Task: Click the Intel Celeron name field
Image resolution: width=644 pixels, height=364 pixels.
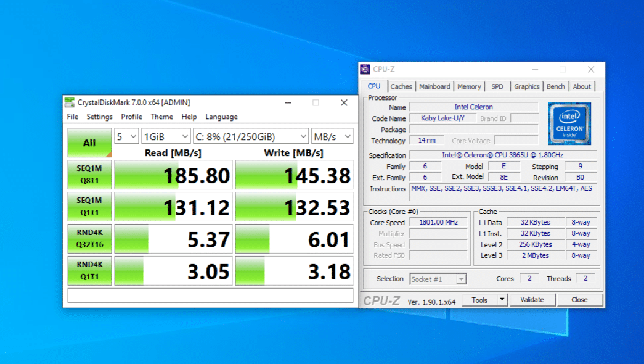Action: [x=473, y=107]
